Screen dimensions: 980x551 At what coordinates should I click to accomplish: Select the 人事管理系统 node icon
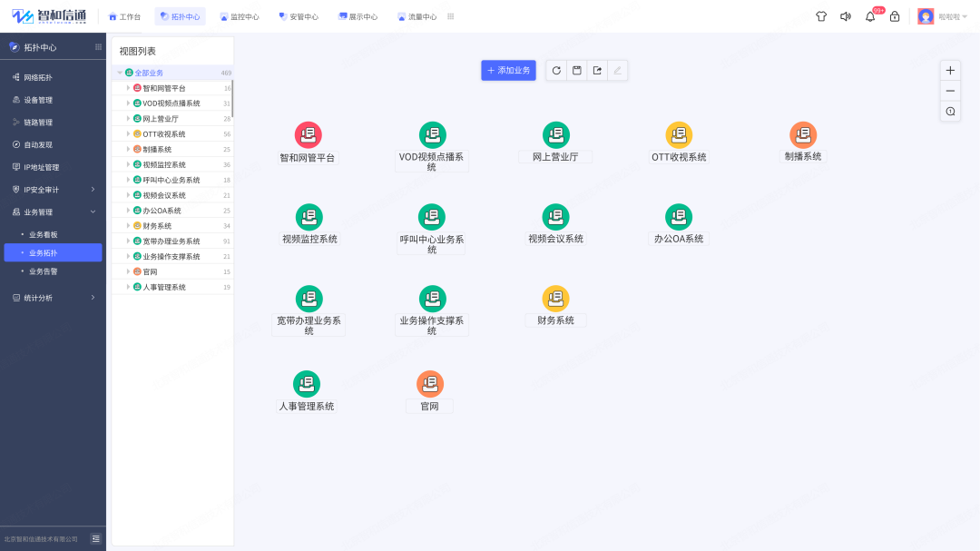coord(307,384)
